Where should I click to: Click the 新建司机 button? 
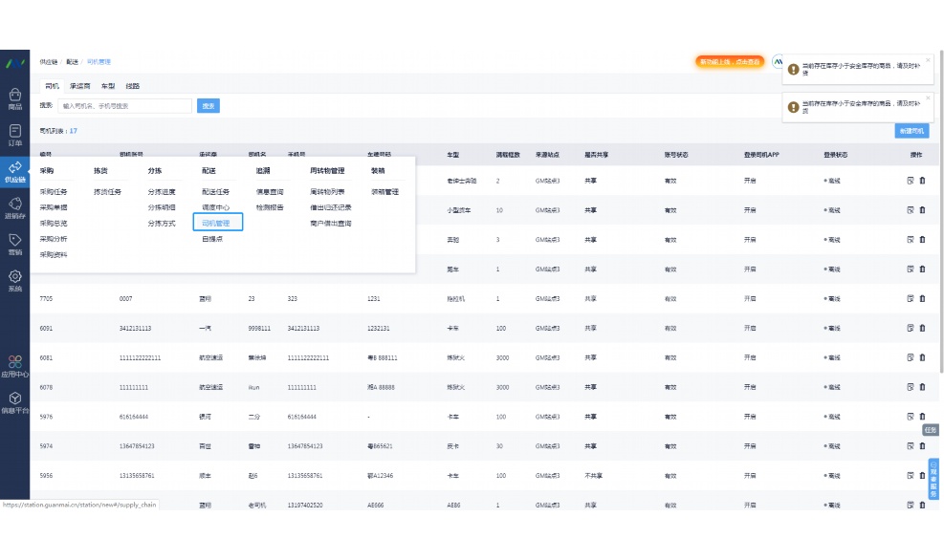tap(911, 131)
